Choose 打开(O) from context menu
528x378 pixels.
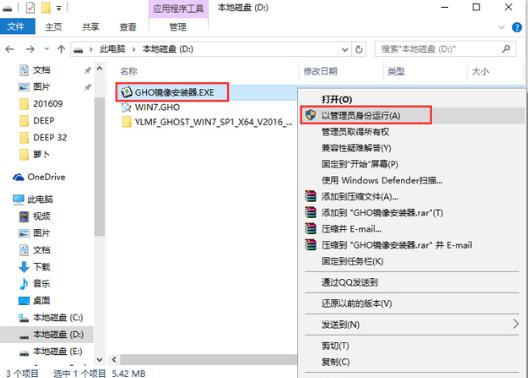[x=337, y=99]
